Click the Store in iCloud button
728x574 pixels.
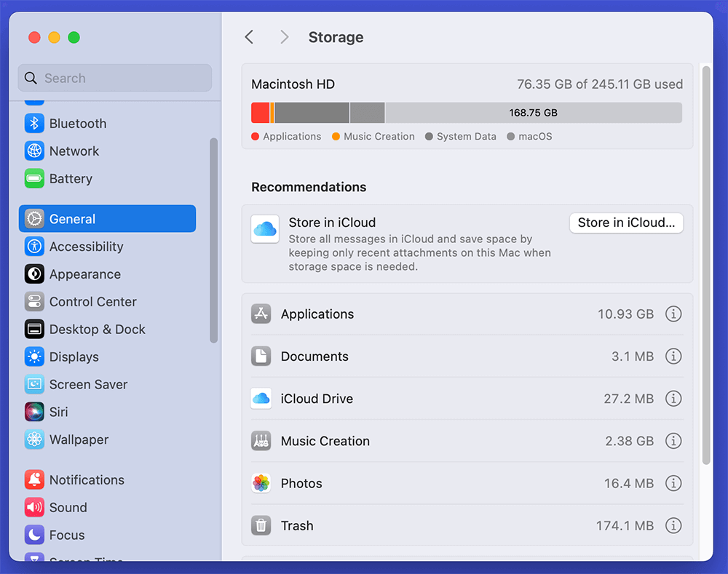(626, 223)
